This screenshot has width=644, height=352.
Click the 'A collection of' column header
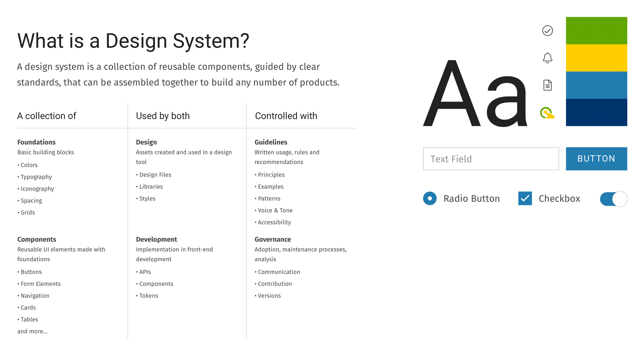(47, 116)
